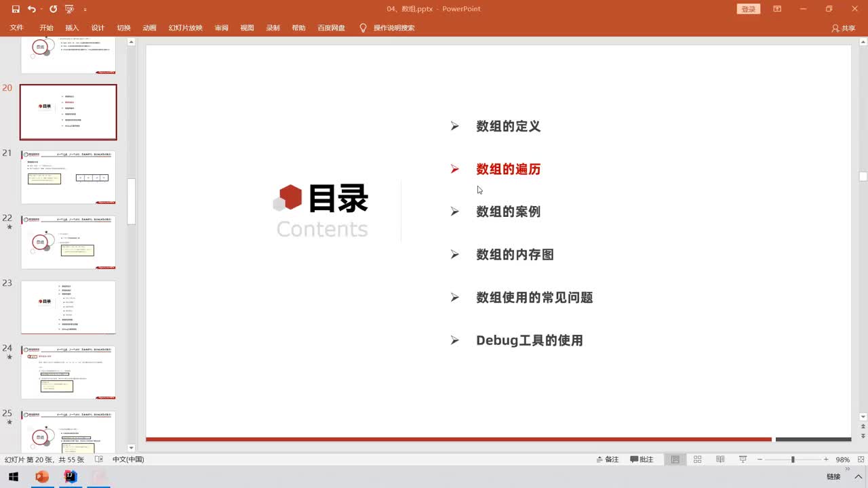Open the undo history dropdown arrow
The height and width of the screenshot is (488, 868).
pyautogui.click(x=41, y=9)
